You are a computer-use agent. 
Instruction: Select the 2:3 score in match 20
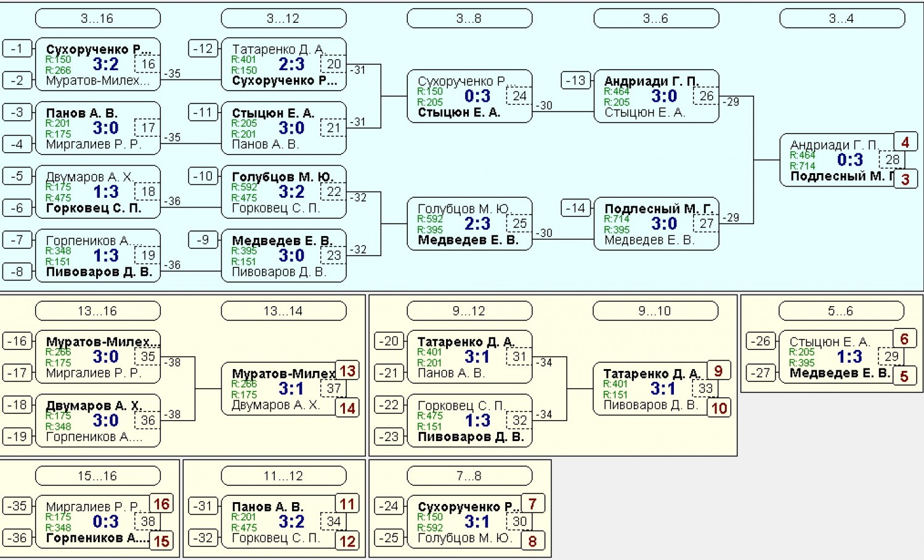[x=291, y=64]
